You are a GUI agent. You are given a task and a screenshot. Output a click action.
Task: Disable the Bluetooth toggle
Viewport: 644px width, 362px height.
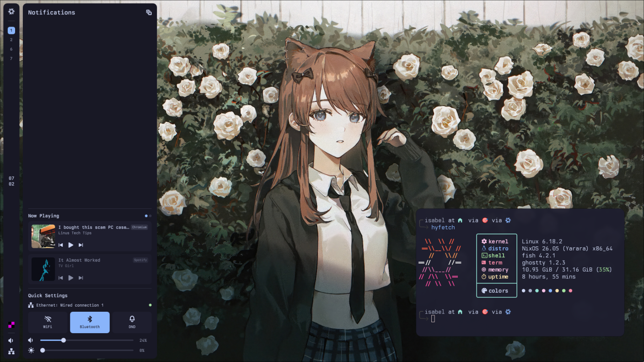(x=90, y=322)
